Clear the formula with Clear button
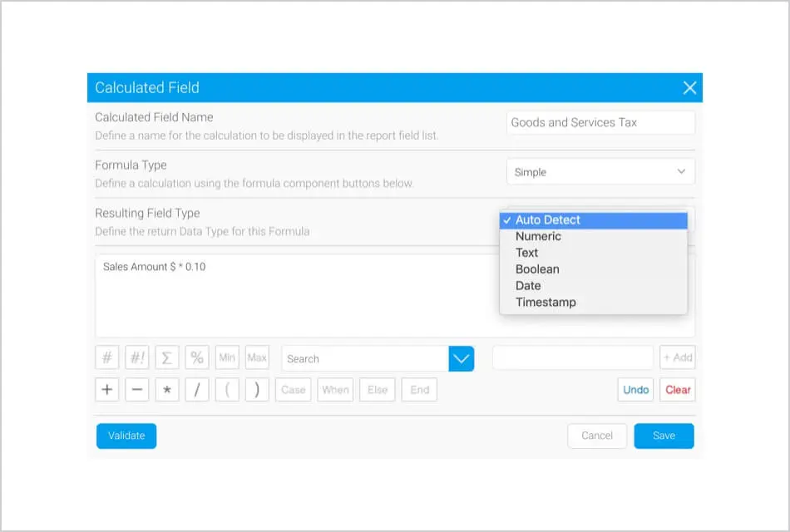This screenshot has width=790, height=532. (x=678, y=390)
